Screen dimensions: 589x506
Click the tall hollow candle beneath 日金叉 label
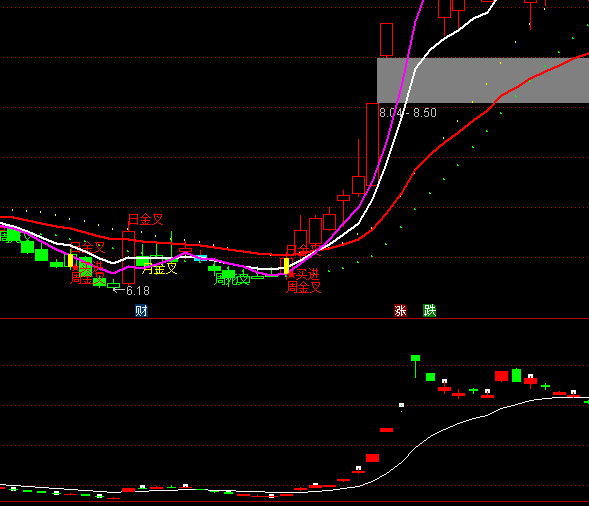(x=128, y=257)
